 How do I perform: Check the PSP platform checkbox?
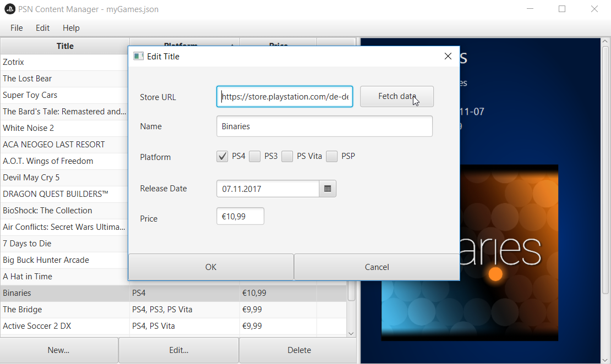pyautogui.click(x=331, y=157)
